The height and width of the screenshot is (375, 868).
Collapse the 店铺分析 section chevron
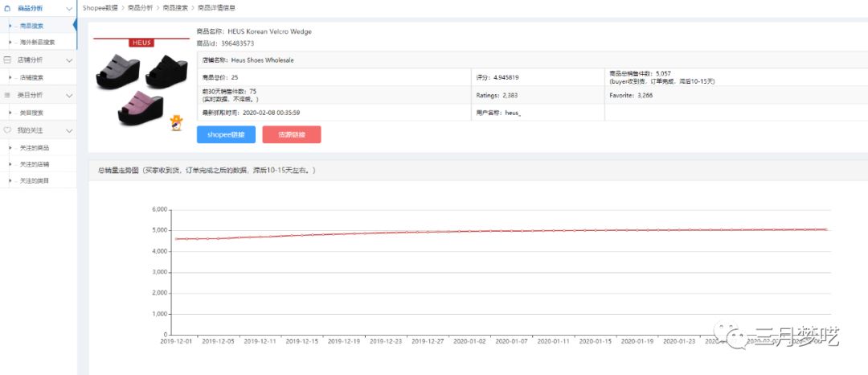[x=69, y=60]
